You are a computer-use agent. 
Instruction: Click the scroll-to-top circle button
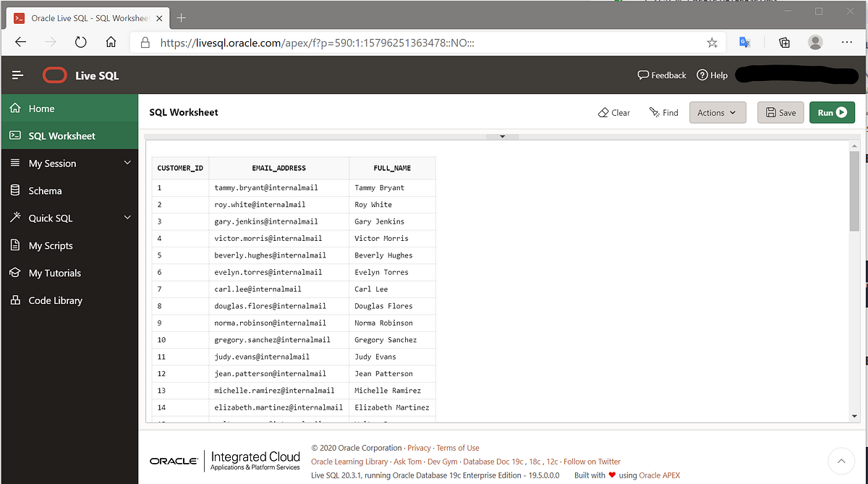coord(841,460)
